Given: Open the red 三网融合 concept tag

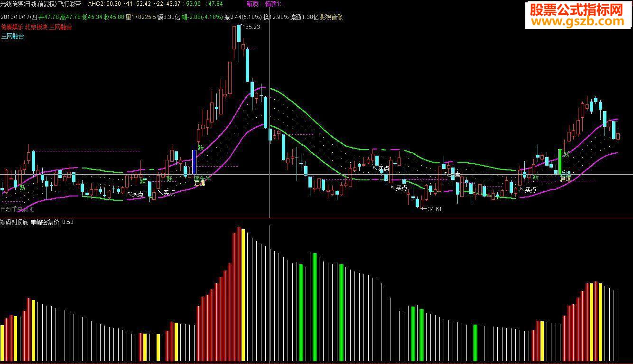Looking at the screenshot, I should coord(60,27).
